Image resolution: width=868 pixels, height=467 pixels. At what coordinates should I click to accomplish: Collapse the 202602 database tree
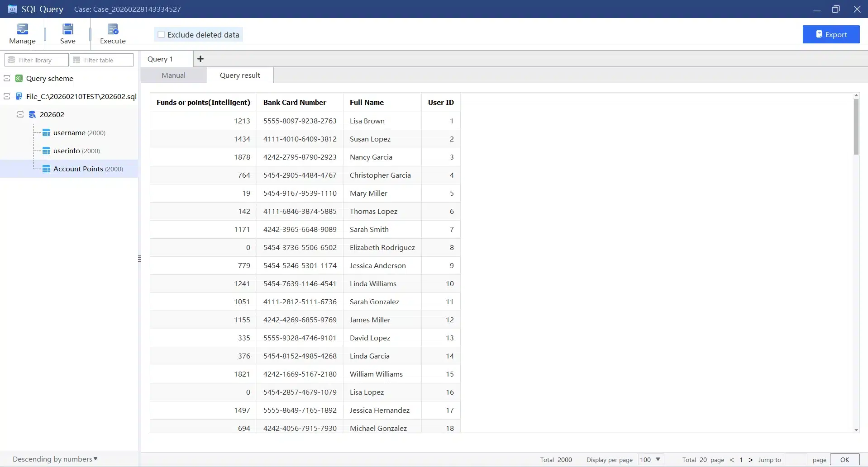(x=19, y=114)
